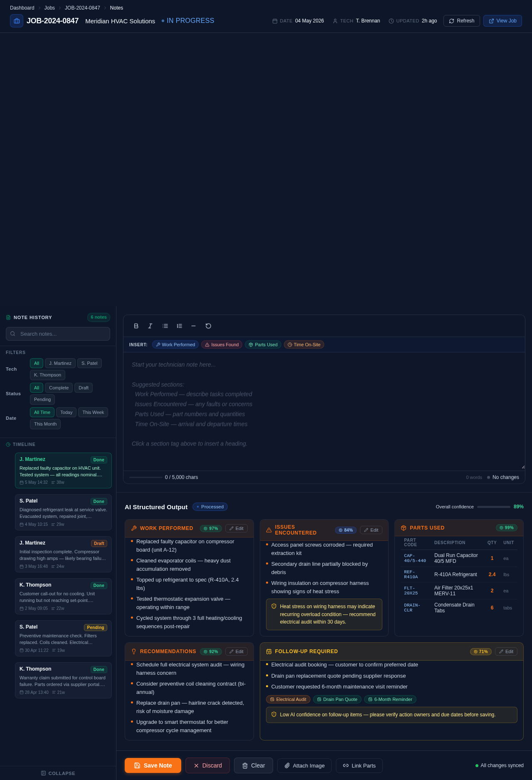This screenshot has height=780, width=532.
Task: Open JOB-2024-0847 breadcrumb link
Action: tap(82, 8)
